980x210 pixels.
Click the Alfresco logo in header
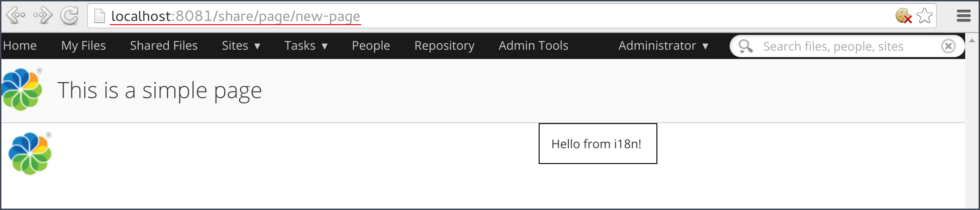[22, 89]
